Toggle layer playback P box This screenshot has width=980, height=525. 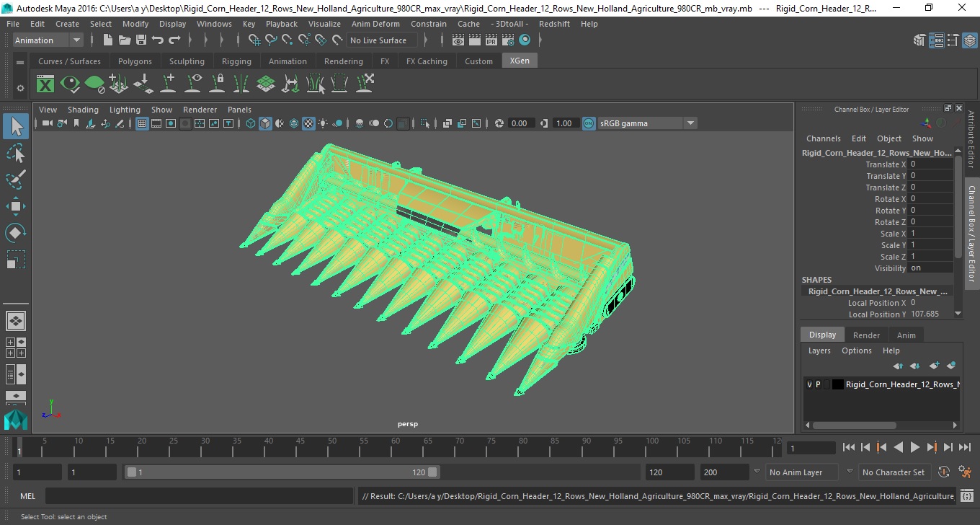818,384
